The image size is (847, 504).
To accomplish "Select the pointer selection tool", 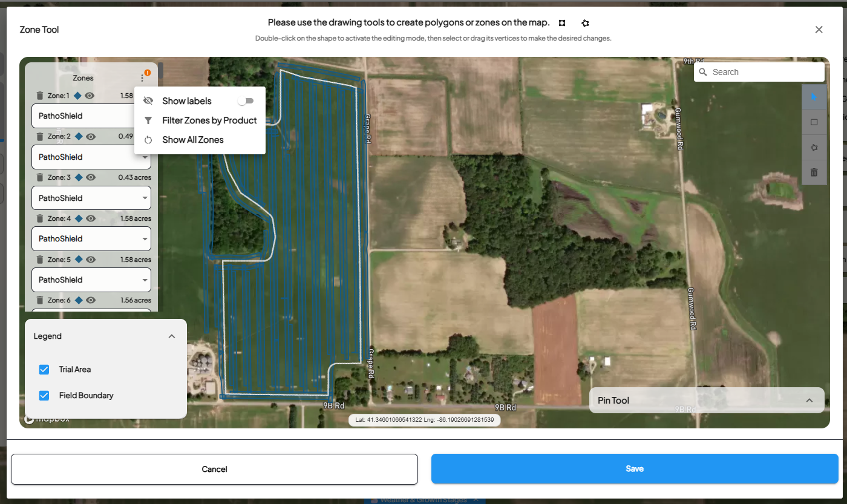I will [x=814, y=97].
